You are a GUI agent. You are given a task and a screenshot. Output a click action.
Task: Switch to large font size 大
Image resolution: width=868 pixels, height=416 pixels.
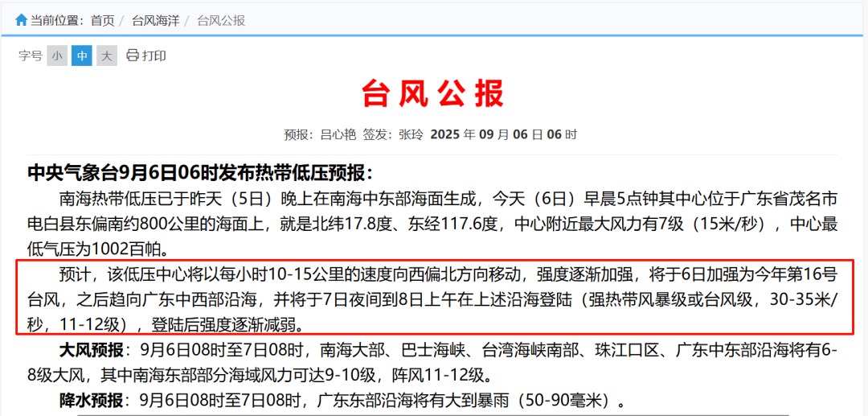point(107,56)
